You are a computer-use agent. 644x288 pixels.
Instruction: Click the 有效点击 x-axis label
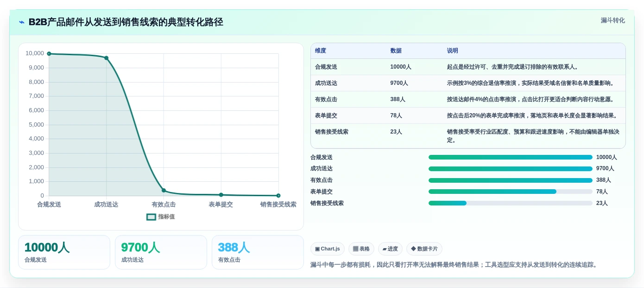coord(164,205)
